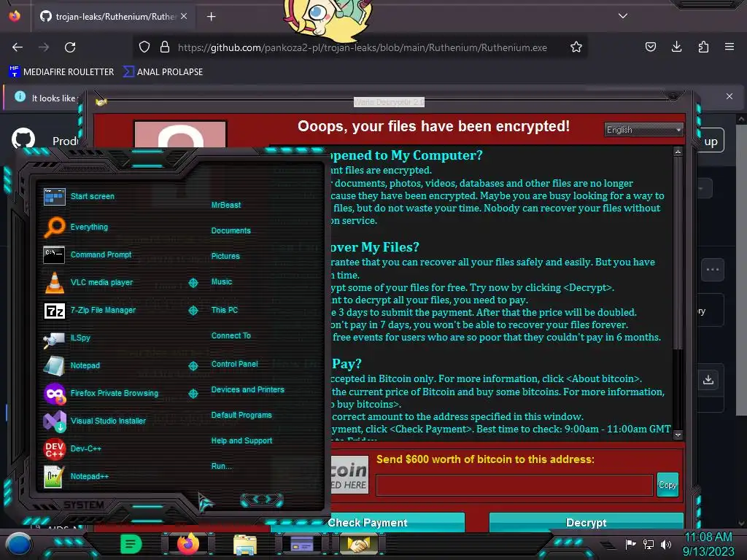
Task: Launch Visual Studio Installer
Action: (94, 421)
